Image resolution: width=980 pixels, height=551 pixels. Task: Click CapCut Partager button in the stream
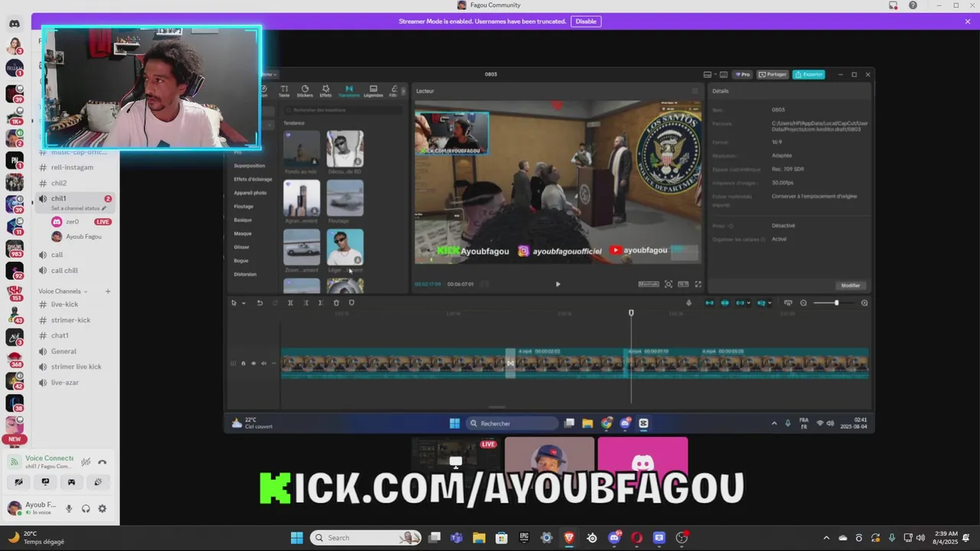(x=773, y=74)
